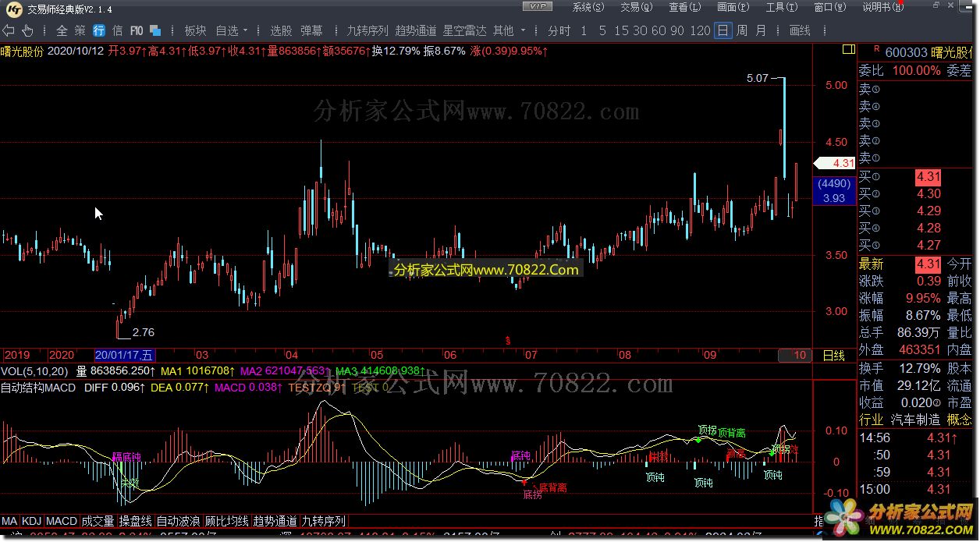Click the back arrow toolbar icon

(x=9, y=30)
